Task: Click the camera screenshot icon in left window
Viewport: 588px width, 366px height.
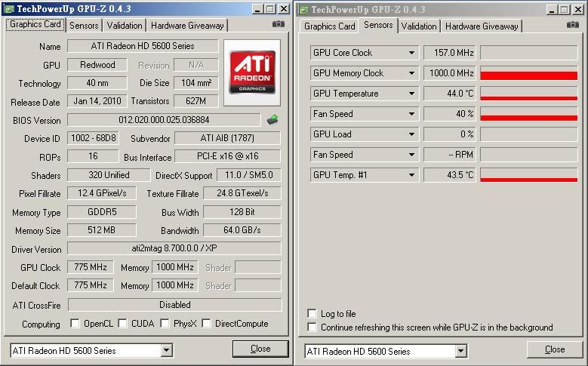Action: [279, 24]
